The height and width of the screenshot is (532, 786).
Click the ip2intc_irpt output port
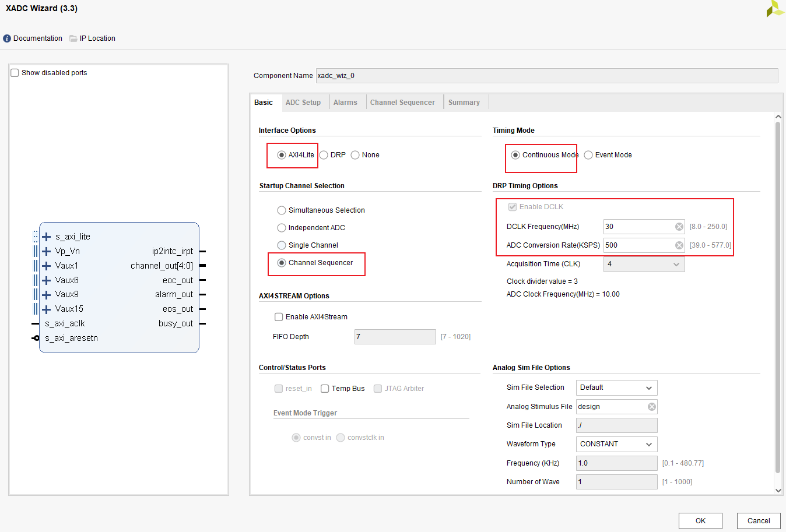173,251
